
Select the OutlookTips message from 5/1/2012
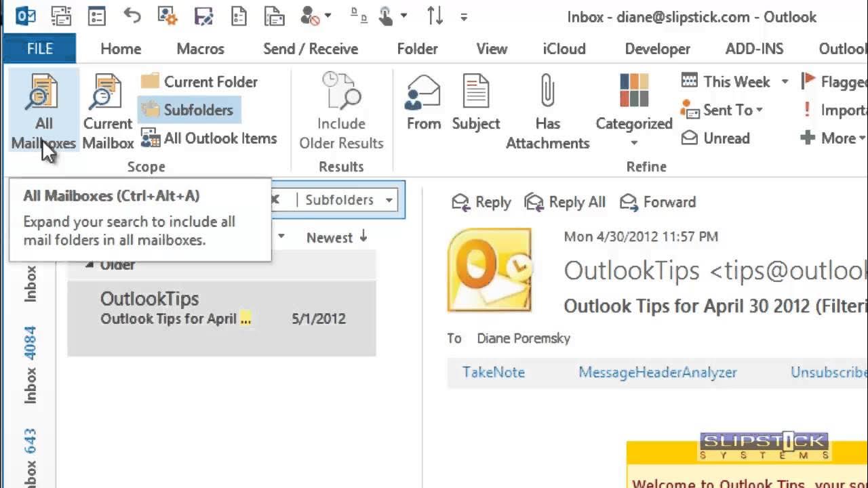point(221,318)
